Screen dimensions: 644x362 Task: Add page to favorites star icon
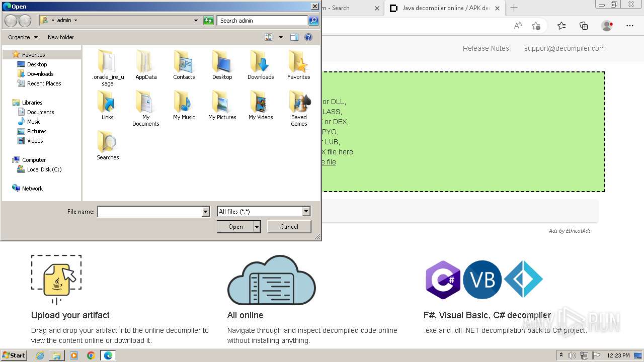pyautogui.click(x=536, y=26)
